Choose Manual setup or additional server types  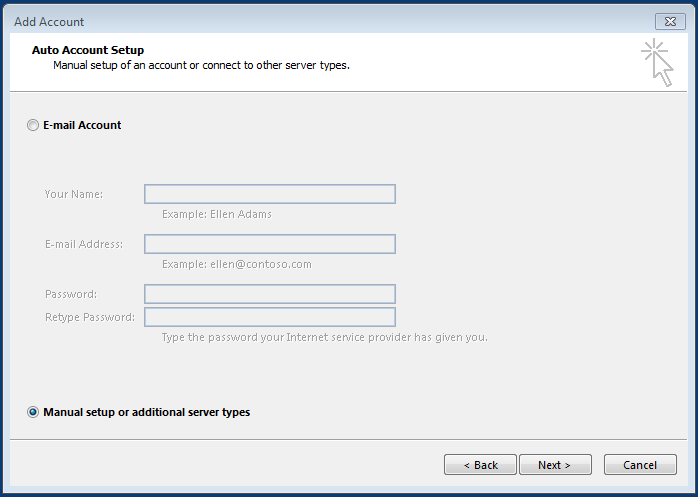(34, 412)
